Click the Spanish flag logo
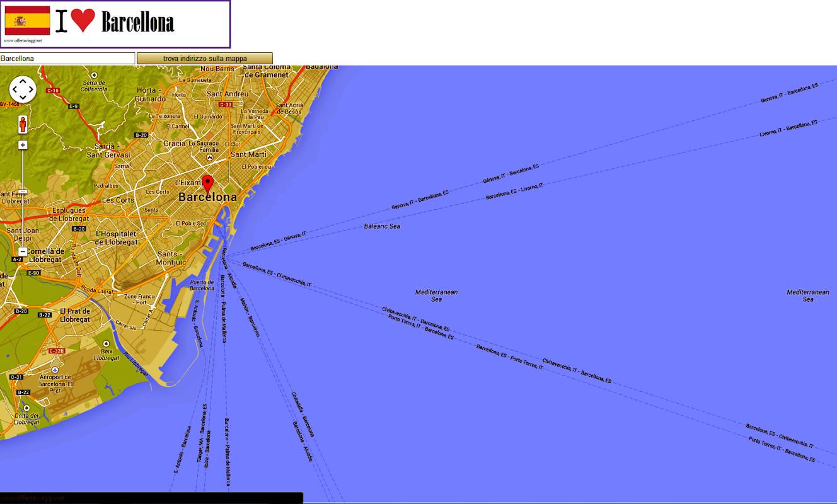Screen dimensions: 837x504 pos(27,21)
